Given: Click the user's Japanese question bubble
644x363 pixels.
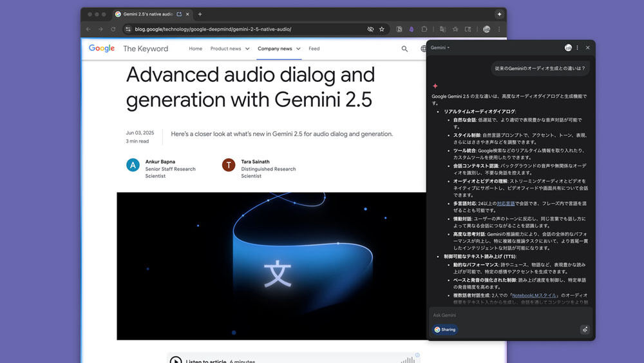Looking at the screenshot, I should (540, 68).
